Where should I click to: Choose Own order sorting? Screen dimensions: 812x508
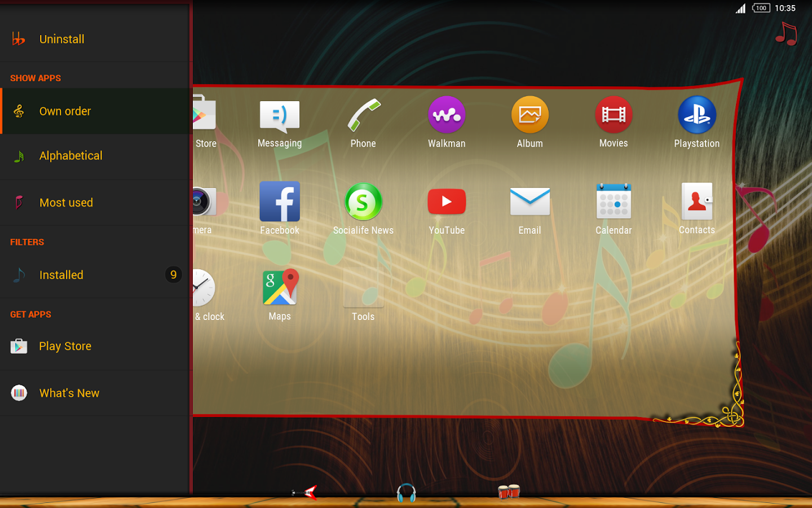click(95, 111)
